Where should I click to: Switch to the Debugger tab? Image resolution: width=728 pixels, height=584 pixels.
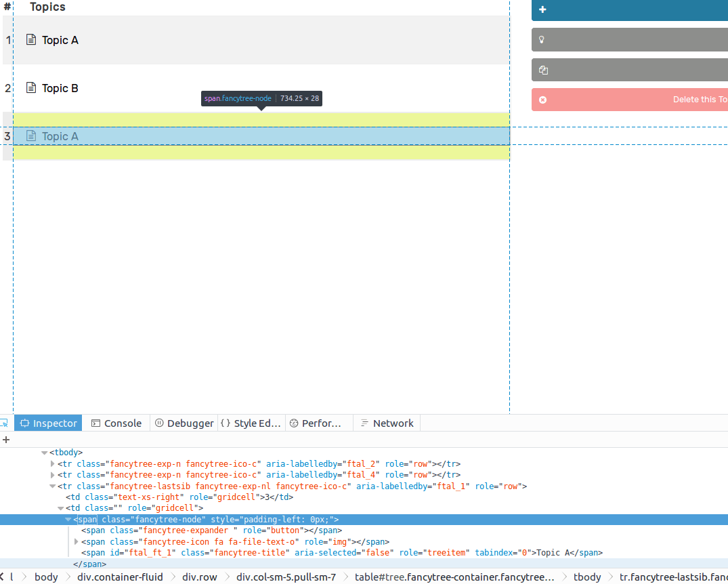click(184, 423)
